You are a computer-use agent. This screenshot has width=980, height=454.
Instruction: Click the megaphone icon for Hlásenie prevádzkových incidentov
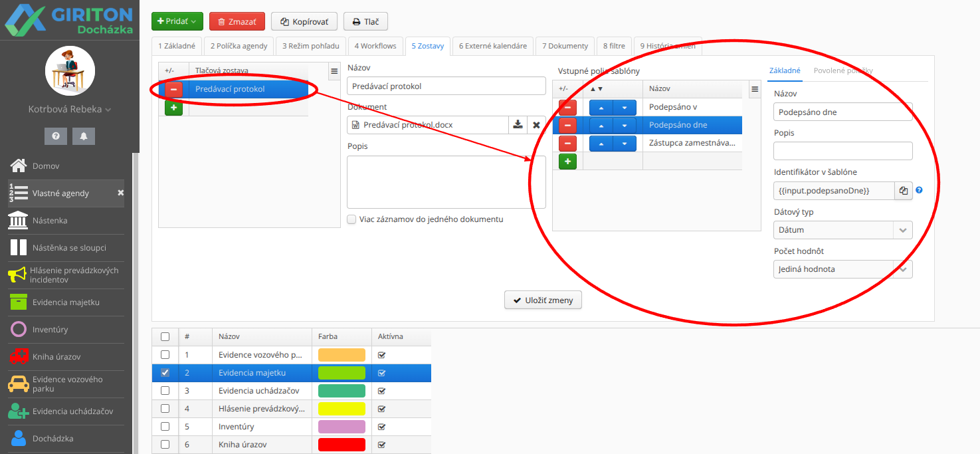[17, 275]
